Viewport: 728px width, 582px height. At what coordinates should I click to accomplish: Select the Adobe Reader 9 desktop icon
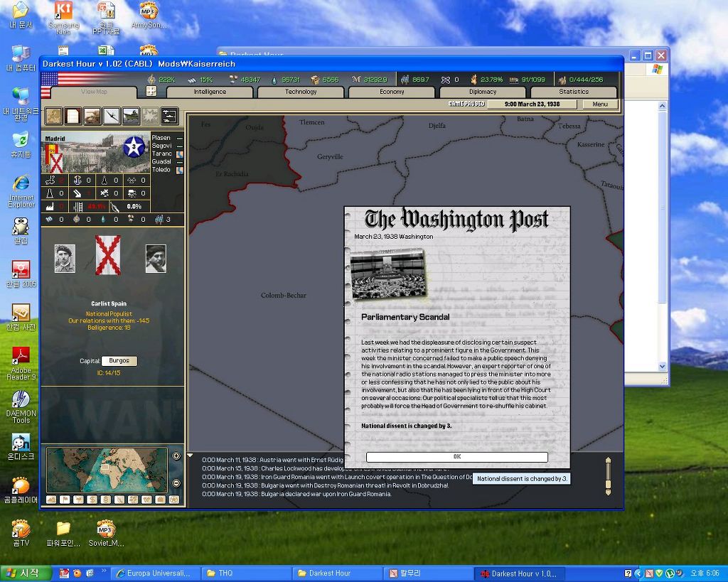tap(21, 363)
